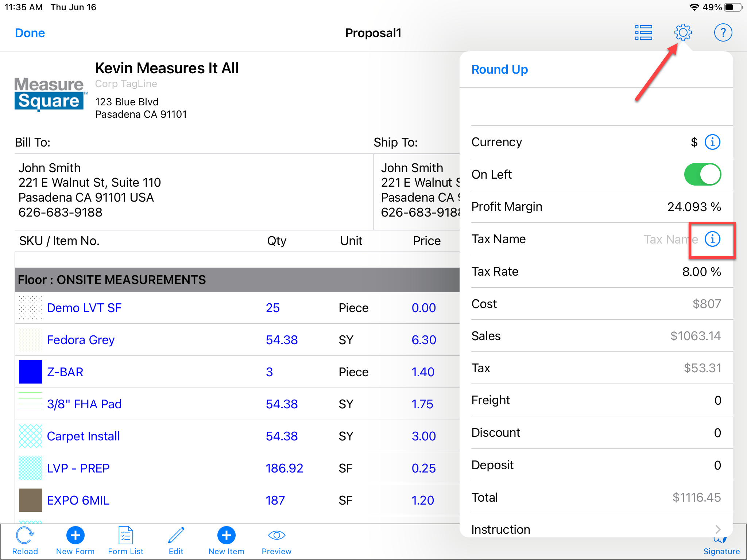Tap the Currency info icon

coord(712,142)
